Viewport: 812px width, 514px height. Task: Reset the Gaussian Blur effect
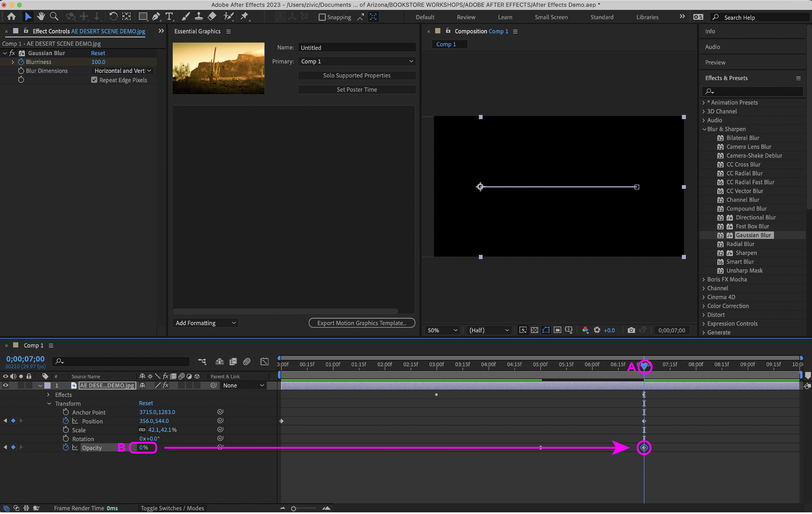click(98, 53)
